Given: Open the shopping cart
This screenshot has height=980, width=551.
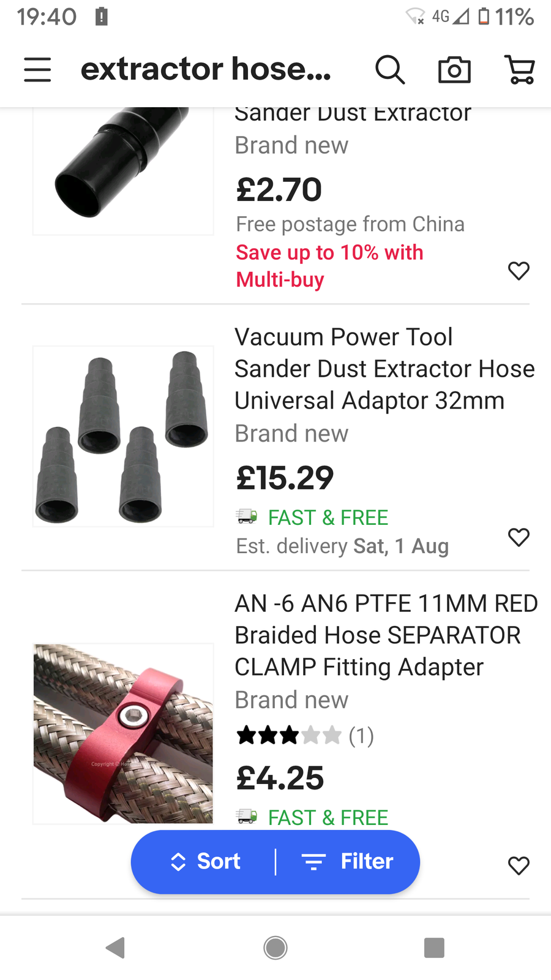Looking at the screenshot, I should (x=520, y=69).
